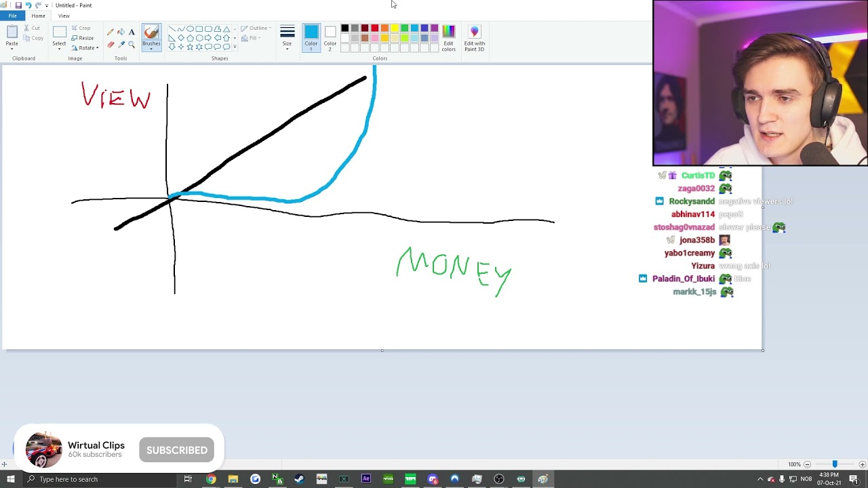Choose Color 1 foreground selector
The image size is (868, 488).
point(311,38)
